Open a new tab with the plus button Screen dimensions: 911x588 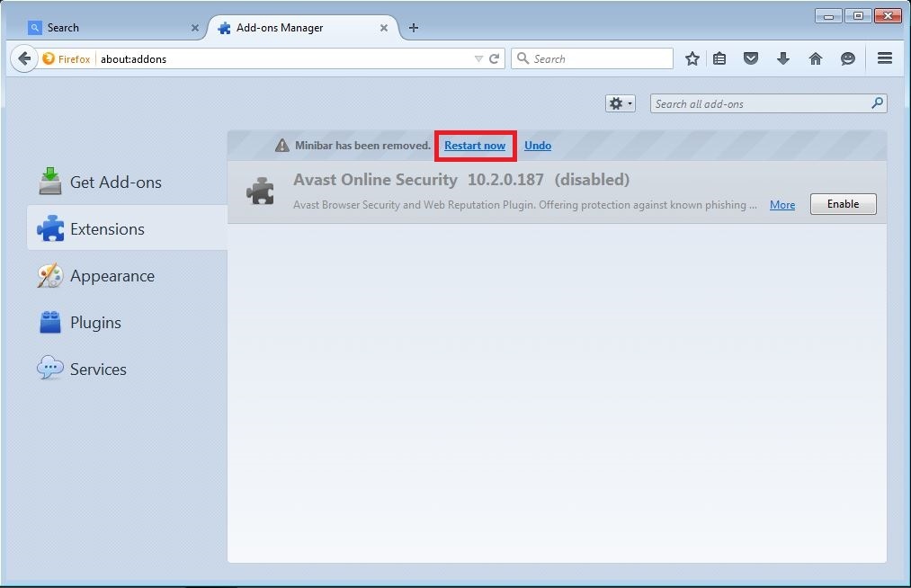point(414,27)
